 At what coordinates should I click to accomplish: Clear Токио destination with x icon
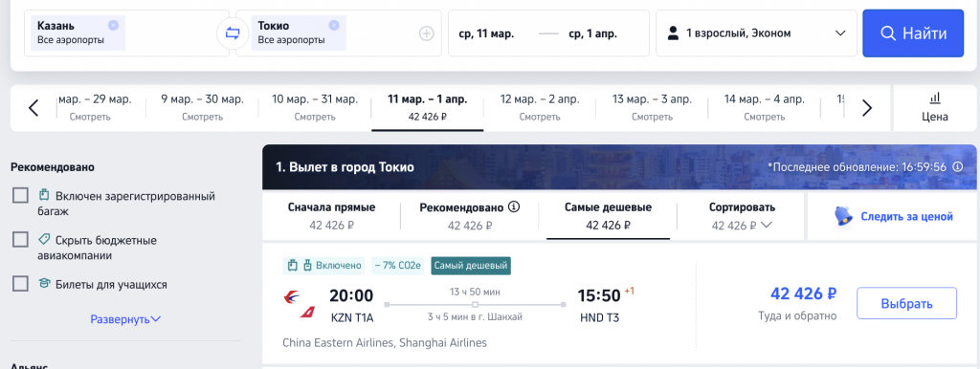(x=334, y=25)
